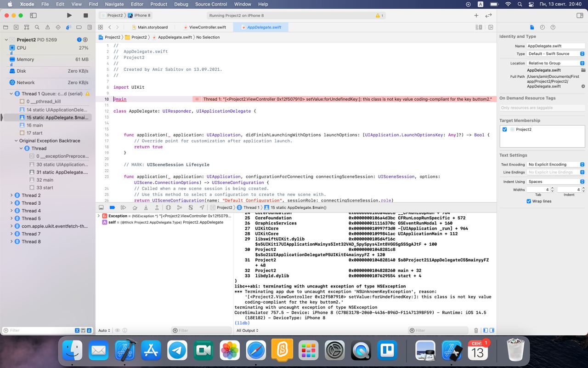Hide the debug area icon in debug bar

pyautogui.click(x=101, y=207)
